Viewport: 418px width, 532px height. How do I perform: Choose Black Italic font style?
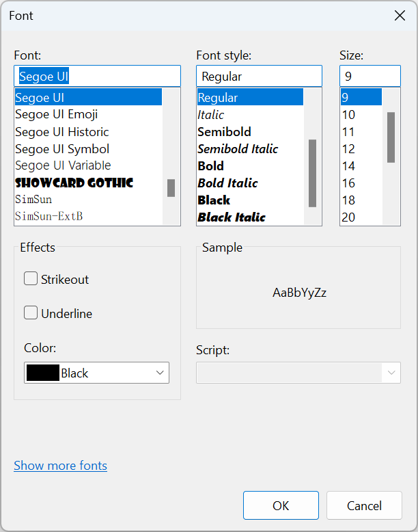250,217
